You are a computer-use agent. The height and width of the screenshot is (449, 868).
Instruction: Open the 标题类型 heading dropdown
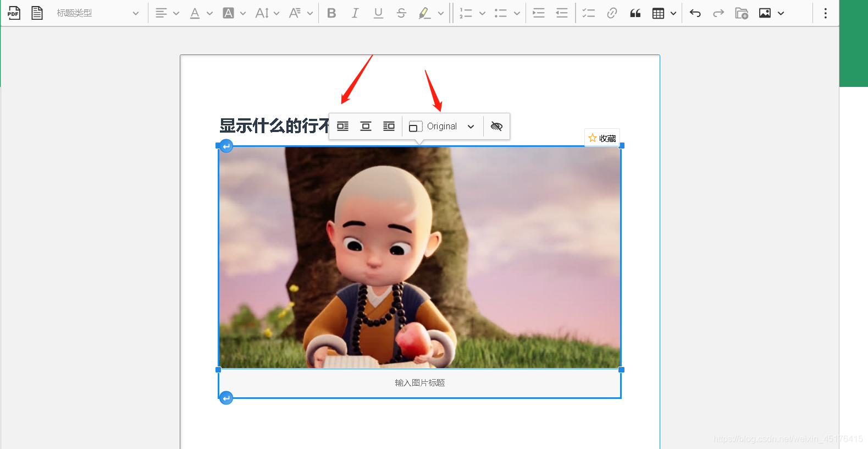(98, 13)
